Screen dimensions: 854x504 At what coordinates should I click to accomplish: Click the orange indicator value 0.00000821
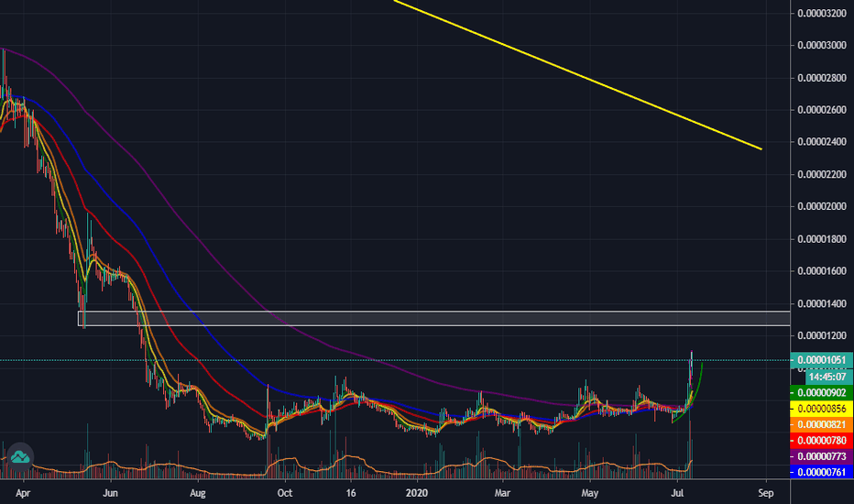821,424
